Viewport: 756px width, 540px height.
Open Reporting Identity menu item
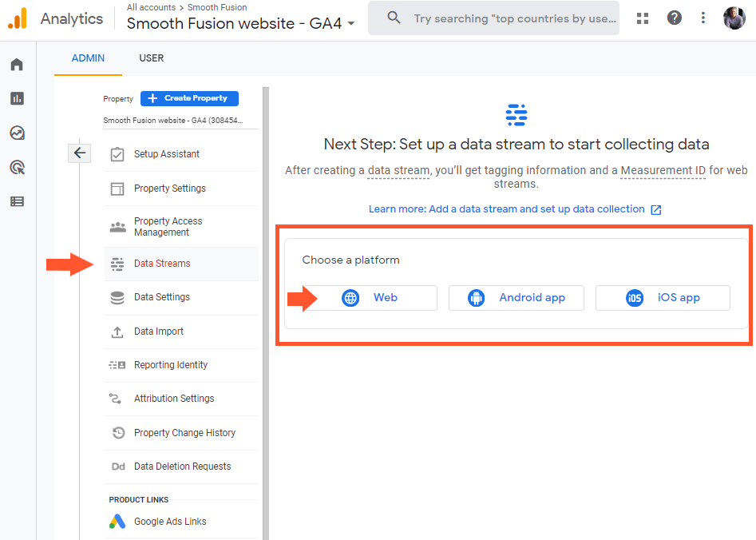(181, 365)
